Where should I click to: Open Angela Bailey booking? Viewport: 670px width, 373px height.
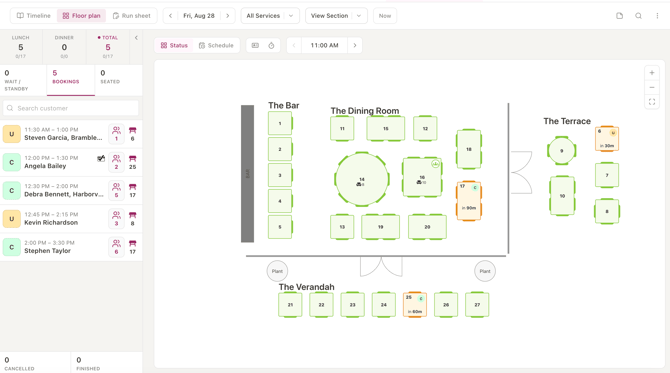71,162
